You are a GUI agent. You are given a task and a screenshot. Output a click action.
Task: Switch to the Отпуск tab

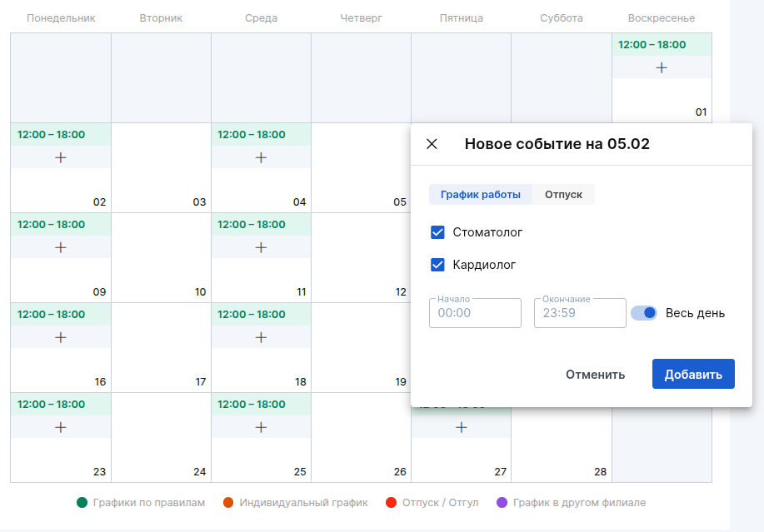(x=563, y=195)
